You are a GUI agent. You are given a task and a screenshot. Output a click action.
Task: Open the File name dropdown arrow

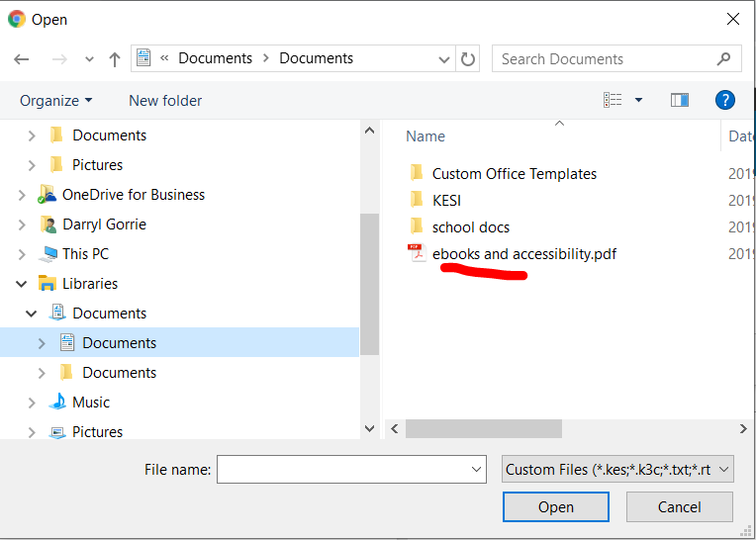476,469
